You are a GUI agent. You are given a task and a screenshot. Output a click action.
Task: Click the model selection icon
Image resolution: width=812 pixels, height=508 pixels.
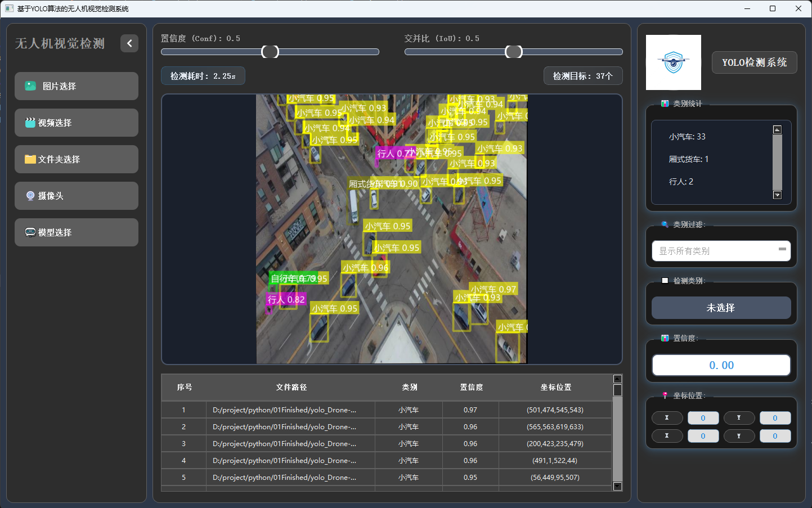[x=30, y=232]
